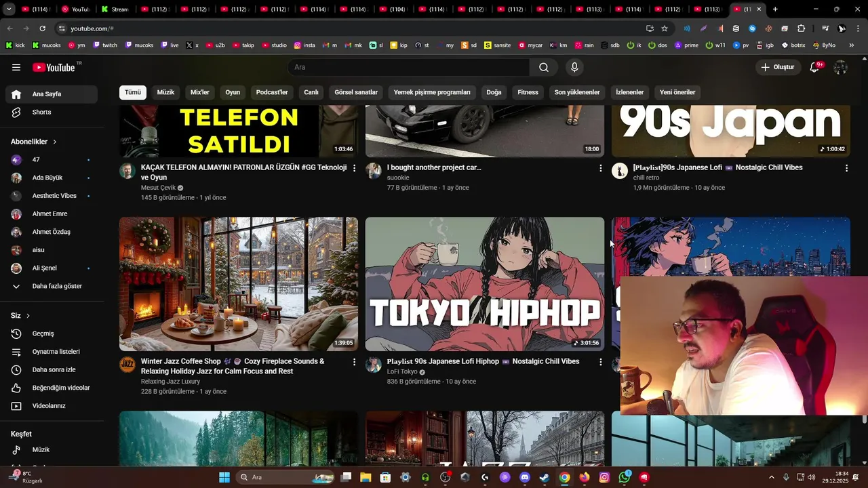Select the Tümü filter chip
This screenshot has width=868, height=488.
133,92
